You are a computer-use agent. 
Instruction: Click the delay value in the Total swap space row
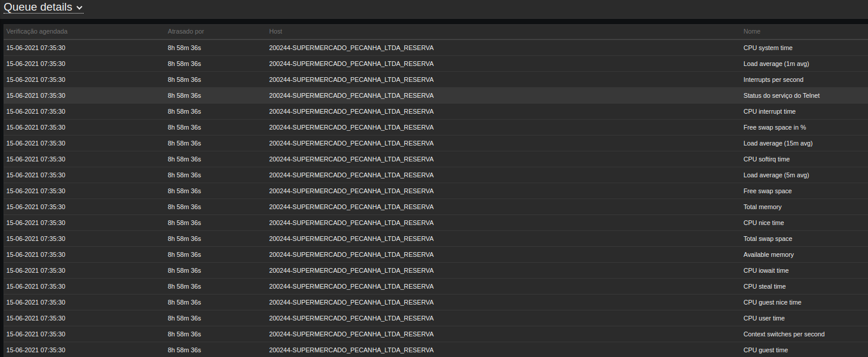(x=184, y=239)
